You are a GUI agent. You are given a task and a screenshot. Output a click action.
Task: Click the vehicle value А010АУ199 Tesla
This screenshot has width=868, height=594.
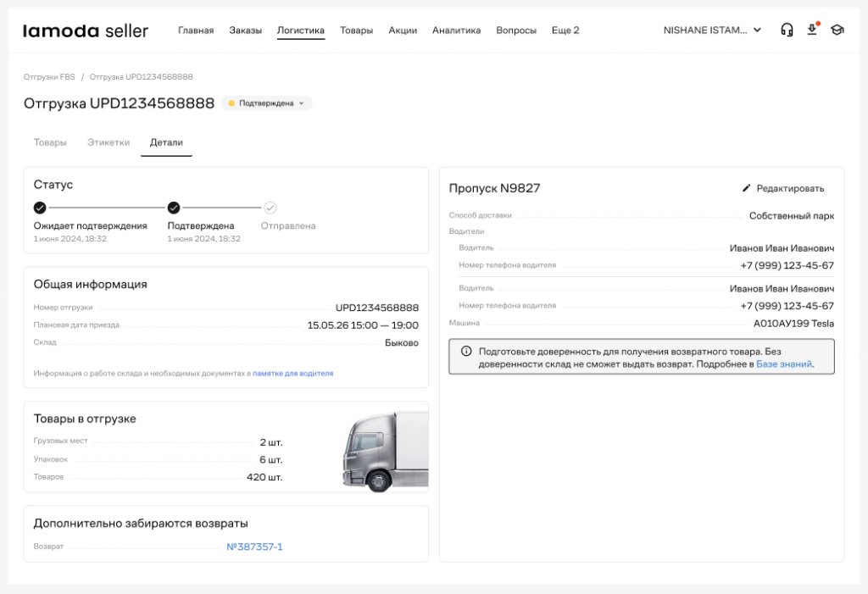coord(793,324)
